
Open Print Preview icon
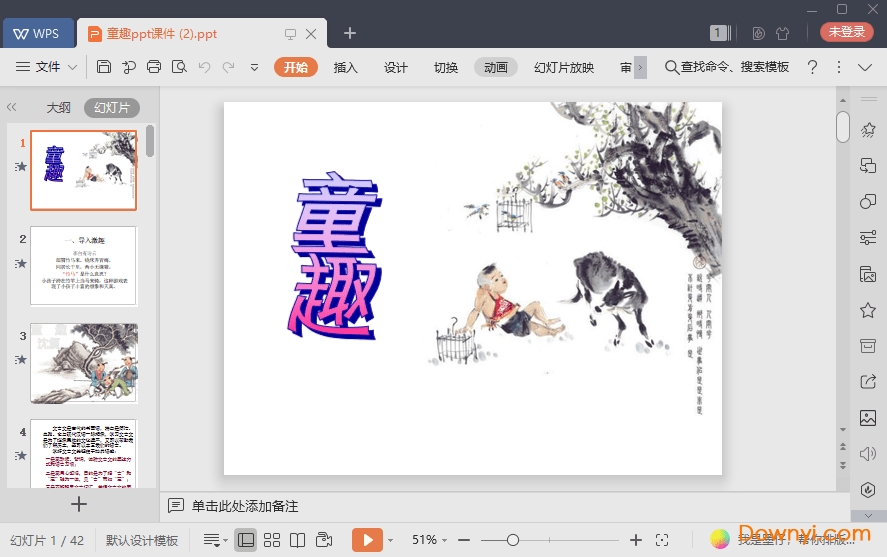[179, 67]
